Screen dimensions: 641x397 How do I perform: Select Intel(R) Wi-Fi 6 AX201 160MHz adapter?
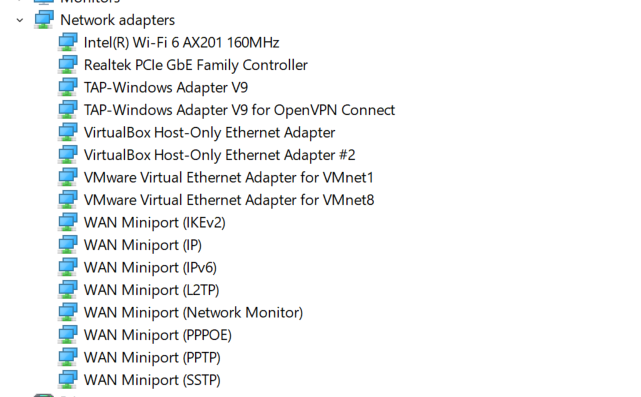(x=182, y=43)
